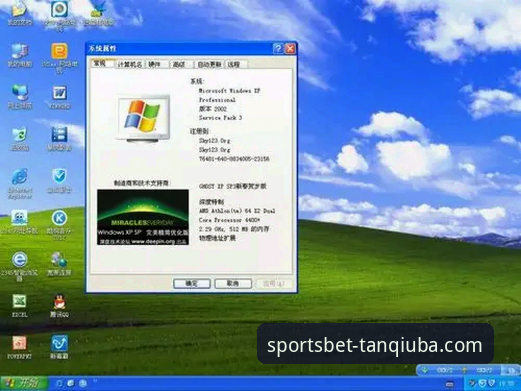The height and width of the screenshot is (391, 521).
Task: Click the MIRACLES EVERYDAY OEM logo image
Action: click(x=143, y=217)
